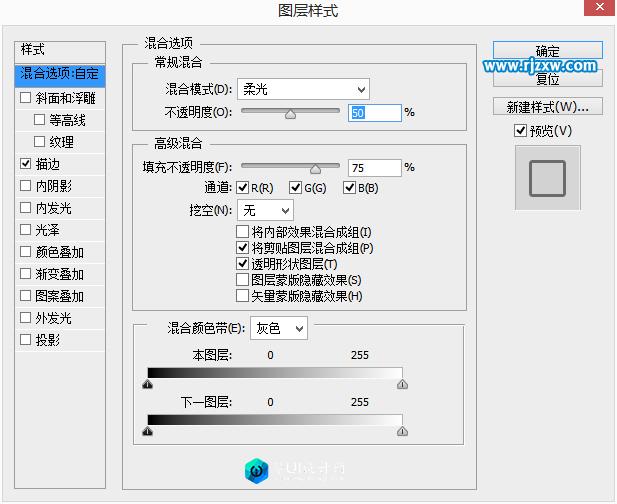This screenshot has width=617, height=504.
Task: Click the style preview thumbnail
Action: 547,177
